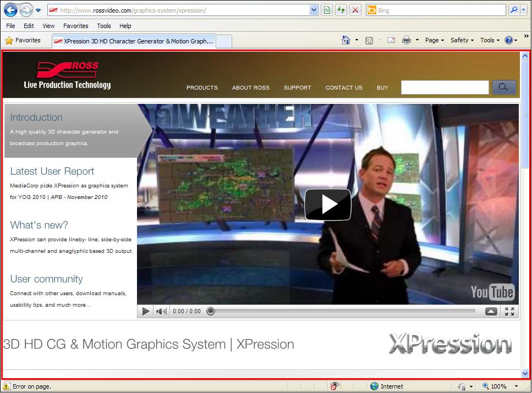Refresh the page with the green arrows icon
The width and height of the screenshot is (532, 393).
341,10
